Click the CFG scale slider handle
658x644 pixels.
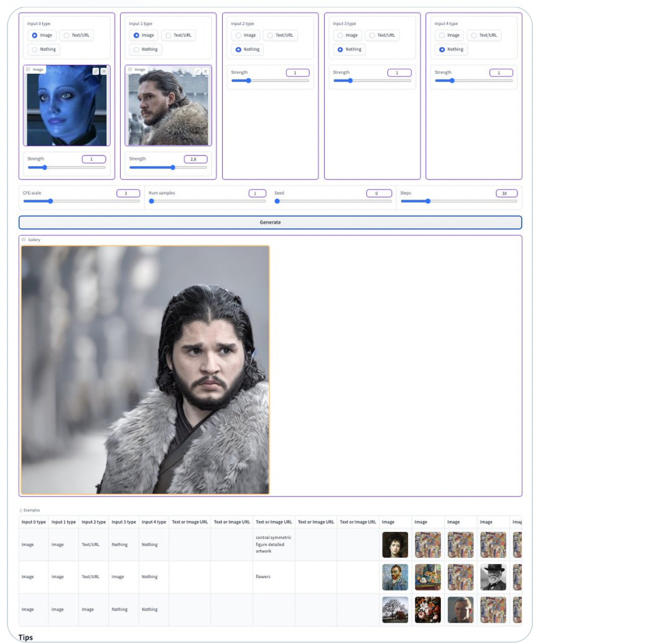50,201
